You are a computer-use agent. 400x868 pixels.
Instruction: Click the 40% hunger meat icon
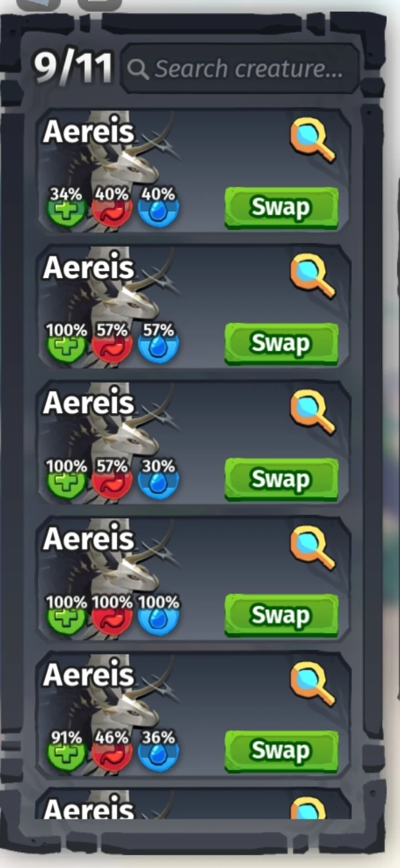[x=112, y=210]
